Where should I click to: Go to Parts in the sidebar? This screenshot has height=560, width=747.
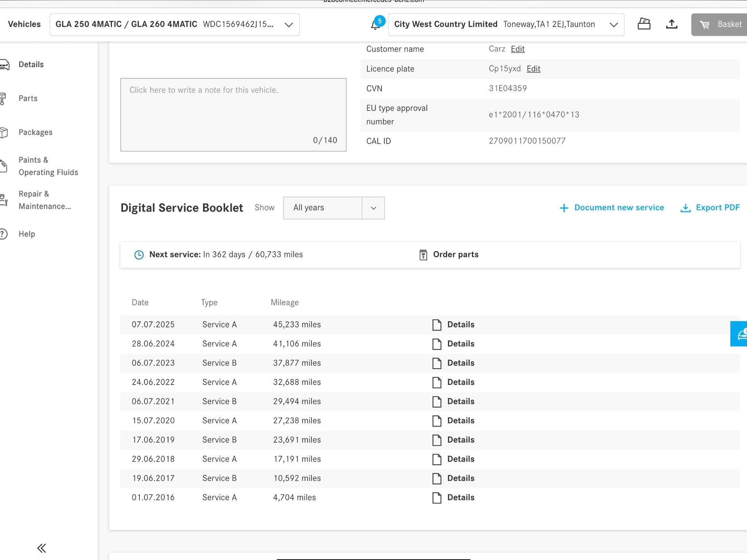coord(28,98)
